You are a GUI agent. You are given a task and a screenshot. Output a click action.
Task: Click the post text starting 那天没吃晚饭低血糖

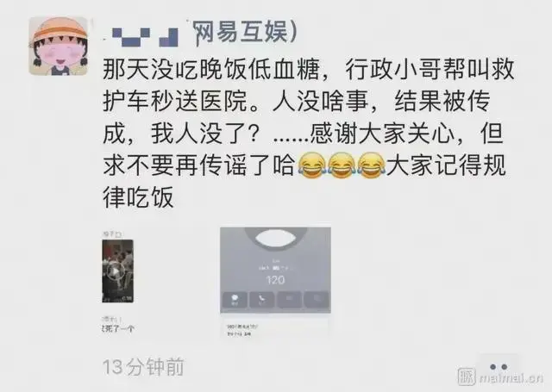pos(309,134)
